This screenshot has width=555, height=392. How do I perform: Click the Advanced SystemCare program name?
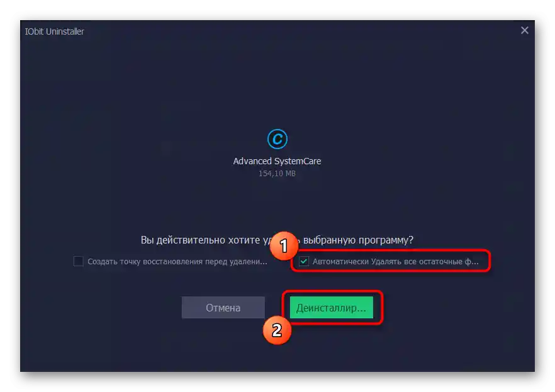277,161
